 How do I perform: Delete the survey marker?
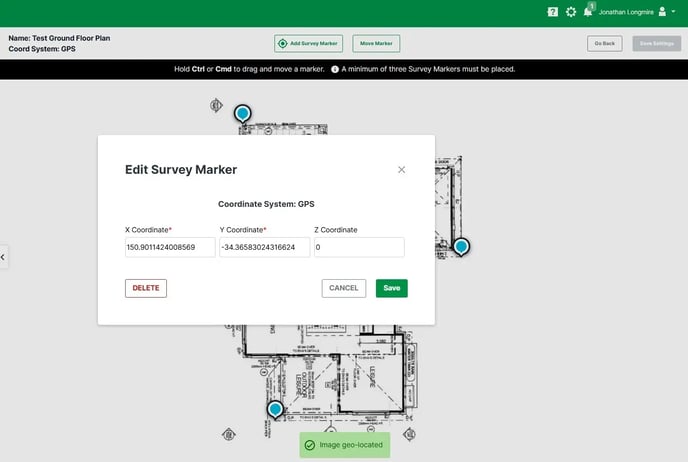[x=146, y=288]
